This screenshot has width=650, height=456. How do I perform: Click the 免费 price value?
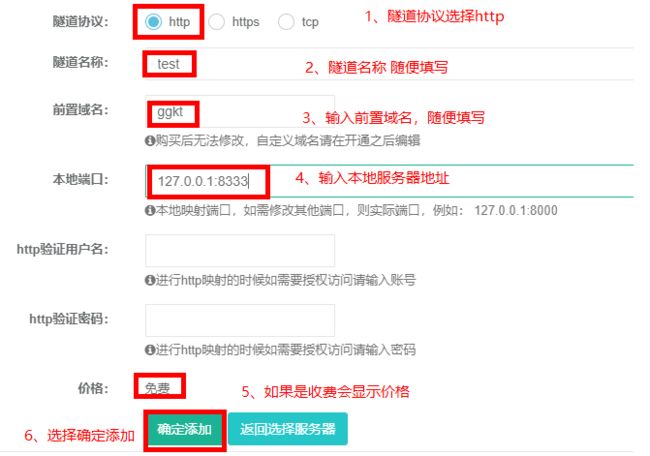(158, 388)
